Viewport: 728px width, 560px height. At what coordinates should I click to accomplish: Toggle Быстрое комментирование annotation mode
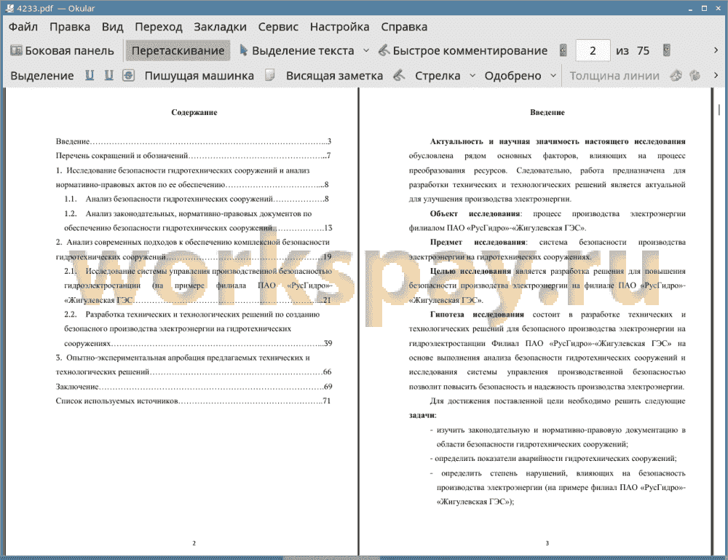pos(463,51)
